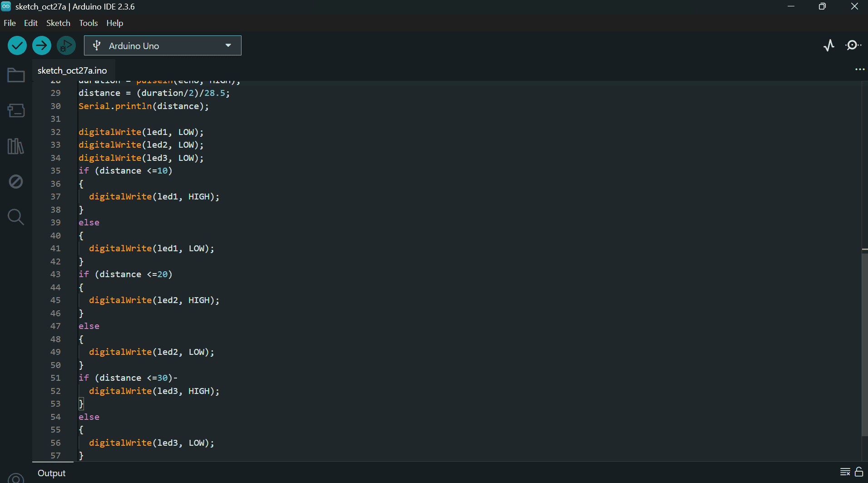The height and width of the screenshot is (483, 868).
Task: Open the Serial Monitor
Action: tap(853, 45)
